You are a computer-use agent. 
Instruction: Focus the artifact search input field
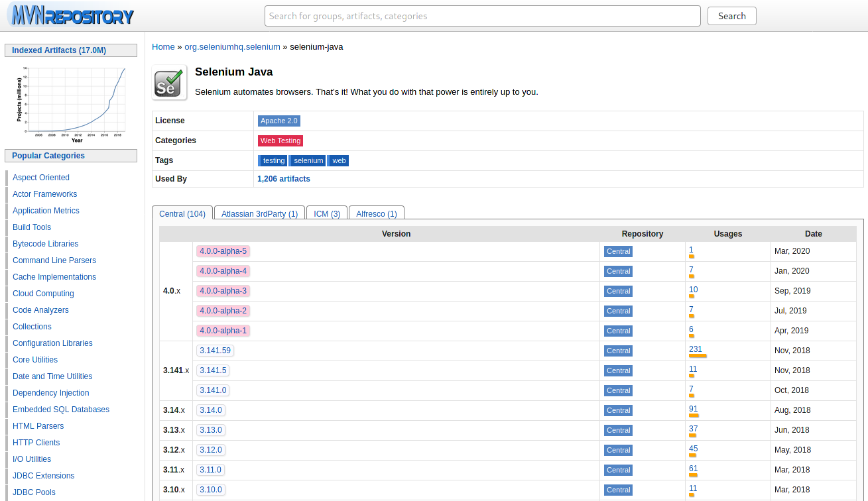[482, 16]
